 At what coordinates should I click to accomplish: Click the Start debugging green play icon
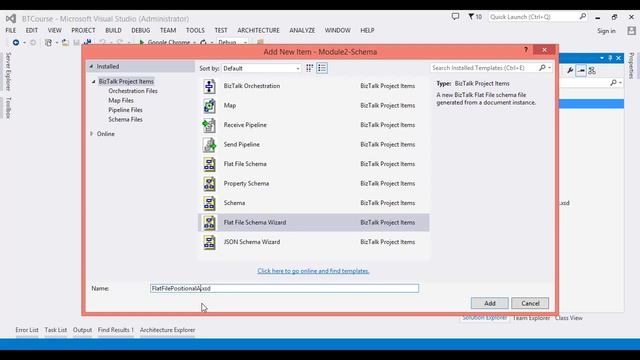pyautogui.click(x=142, y=42)
